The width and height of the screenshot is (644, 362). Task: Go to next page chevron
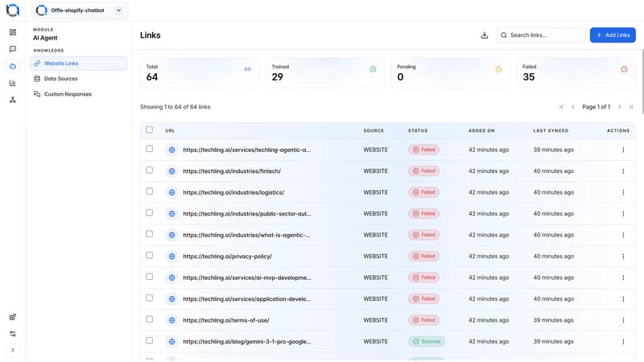[620, 107]
